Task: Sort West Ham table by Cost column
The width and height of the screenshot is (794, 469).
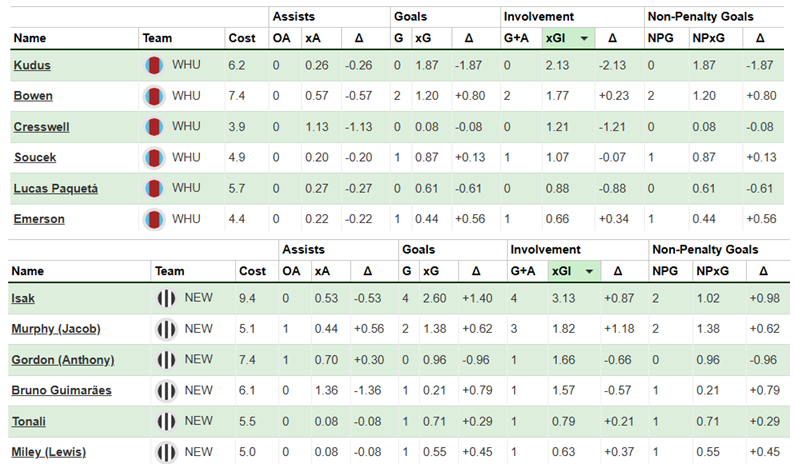Action: pos(242,38)
